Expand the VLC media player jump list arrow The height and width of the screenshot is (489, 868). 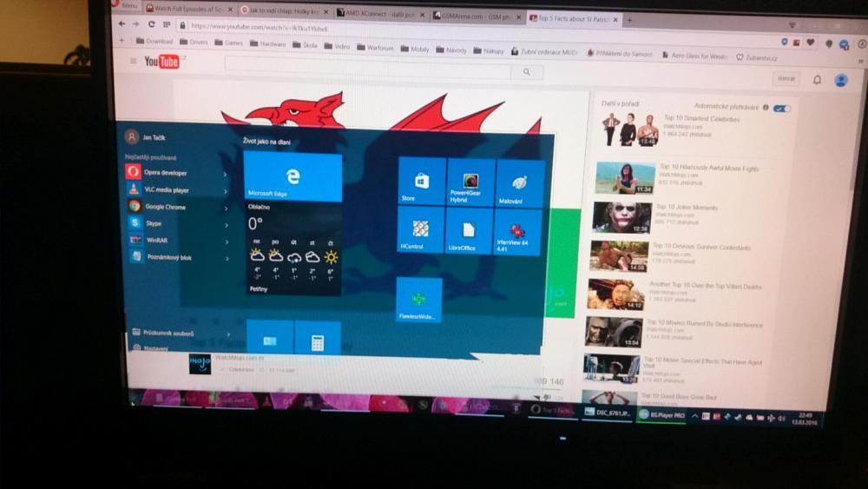click(227, 190)
